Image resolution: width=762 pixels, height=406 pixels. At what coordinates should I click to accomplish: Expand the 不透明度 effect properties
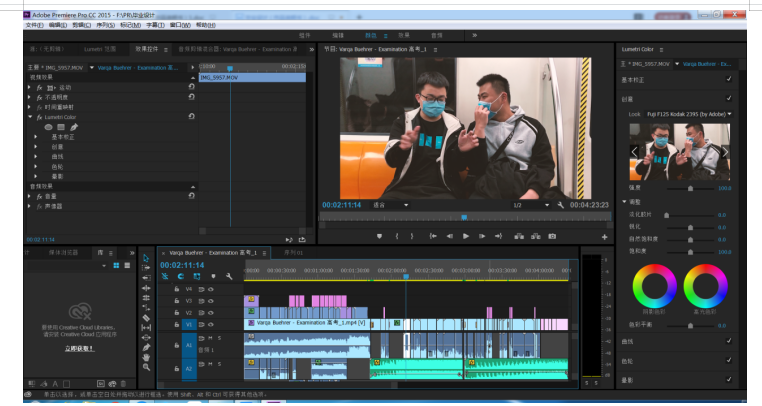pyautogui.click(x=30, y=97)
